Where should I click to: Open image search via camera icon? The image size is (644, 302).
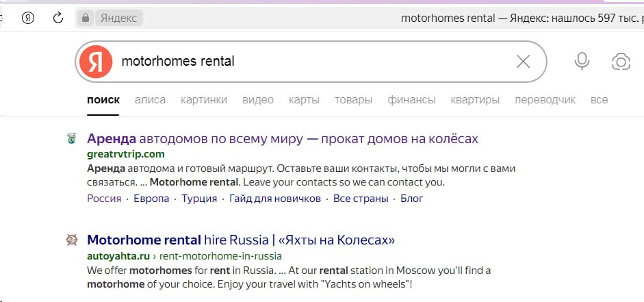click(621, 62)
